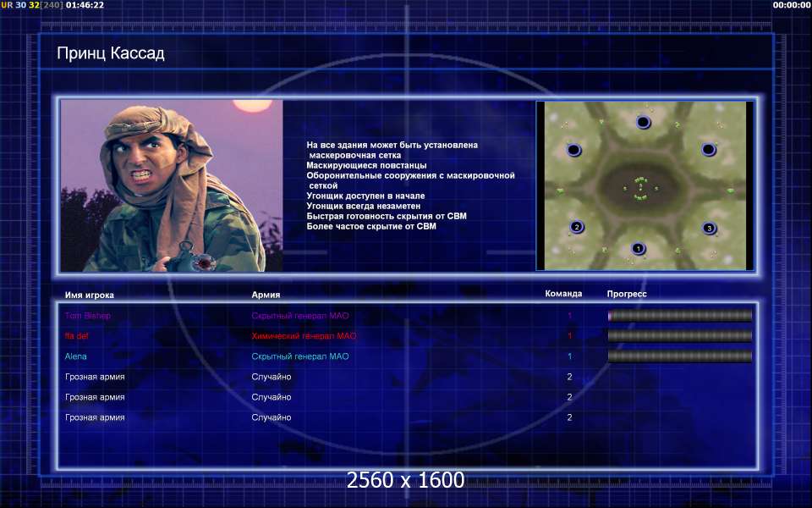Viewport: 812px width, 508px height.
Task: Click the unnumbered northwest start marker on minimap
Action: 573,151
